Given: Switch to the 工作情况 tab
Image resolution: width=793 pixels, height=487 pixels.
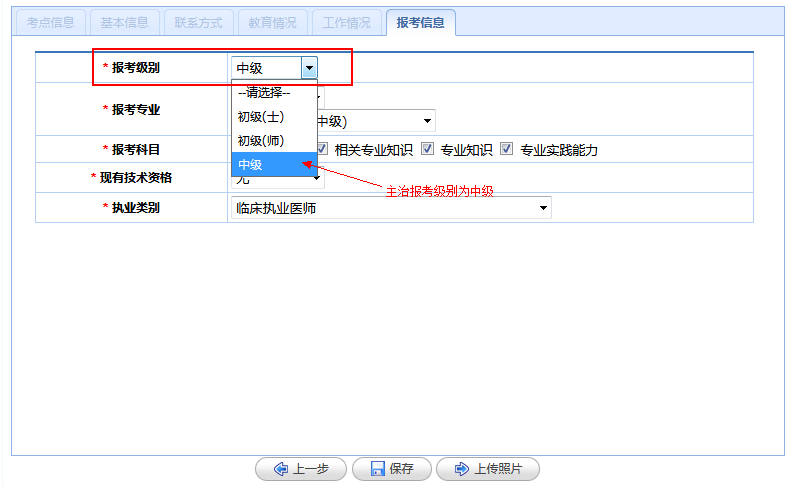Looking at the screenshot, I should pos(346,22).
